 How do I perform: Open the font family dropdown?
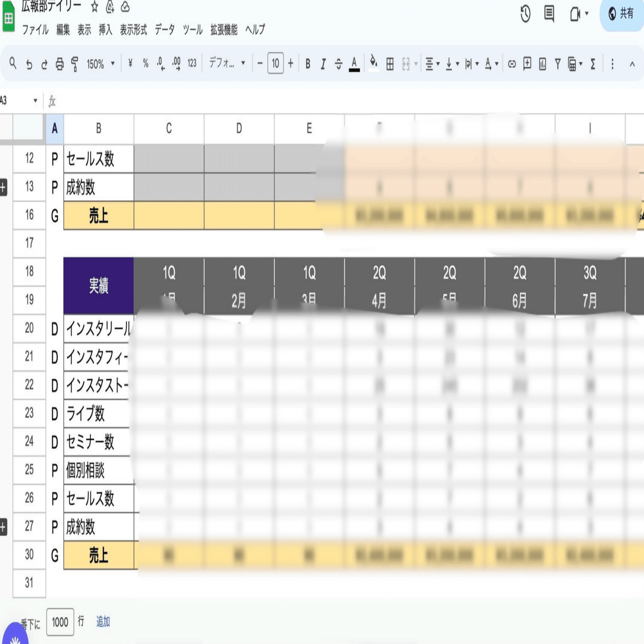pyautogui.click(x=227, y=63)
